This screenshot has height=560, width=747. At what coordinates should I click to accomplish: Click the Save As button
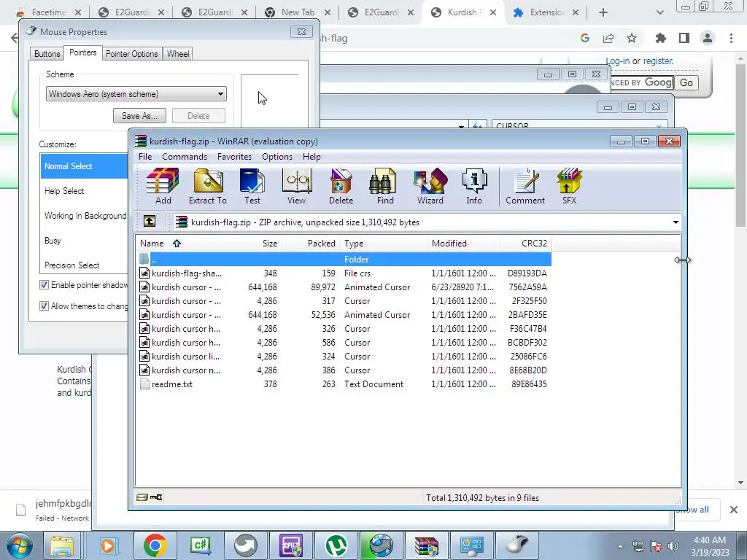(139, 116)
